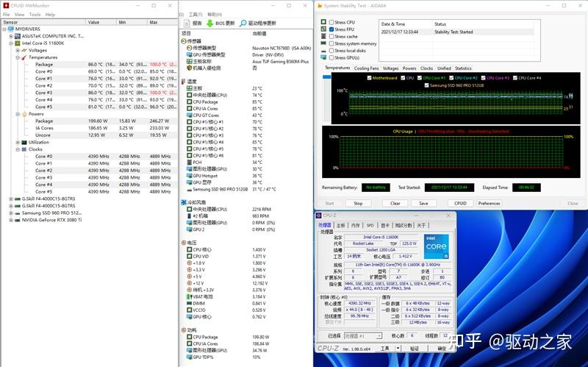Toggle the CPU Core #1 graph checkbox
Image resolution: width=588 pixels, height=367 pixels.
[x=420, y=78]
